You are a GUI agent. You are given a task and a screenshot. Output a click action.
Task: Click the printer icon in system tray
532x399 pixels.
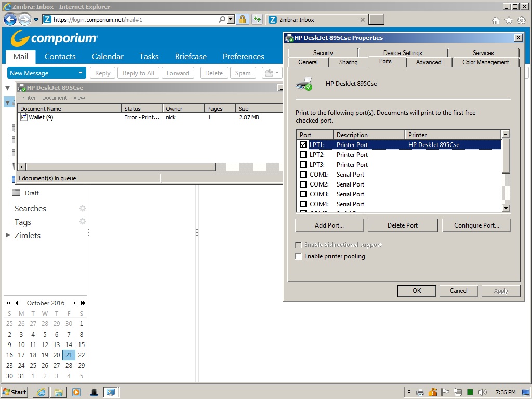420,393
